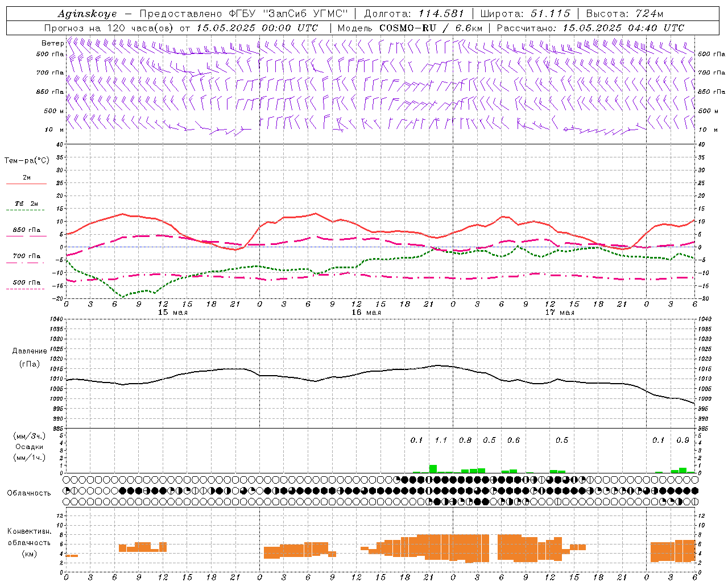728x582 pixels.
Task: Click the 17 мая date label
Action: 560,313
